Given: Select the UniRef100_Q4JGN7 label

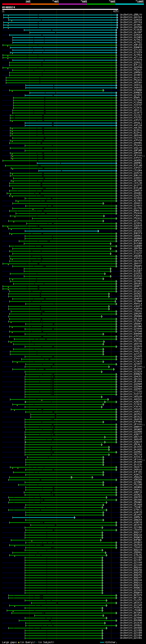Looking at the screenshot, I should coord(131,32).
